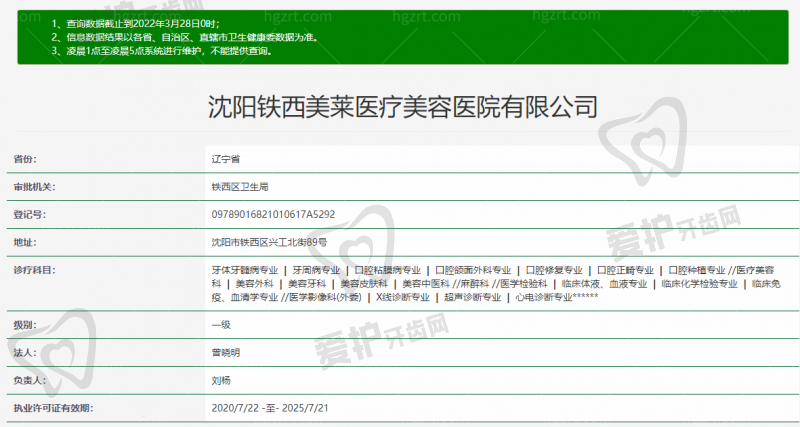Click 医学影像科(外委) in the list
This screenshot has height=427, width=800.
(325, 297)
